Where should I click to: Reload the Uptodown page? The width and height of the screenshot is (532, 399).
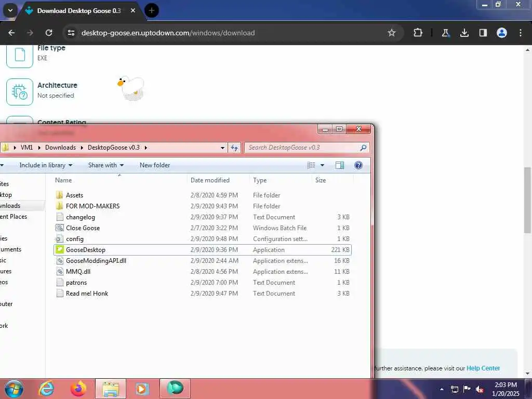pyautogui.click(x=49, y=33)
